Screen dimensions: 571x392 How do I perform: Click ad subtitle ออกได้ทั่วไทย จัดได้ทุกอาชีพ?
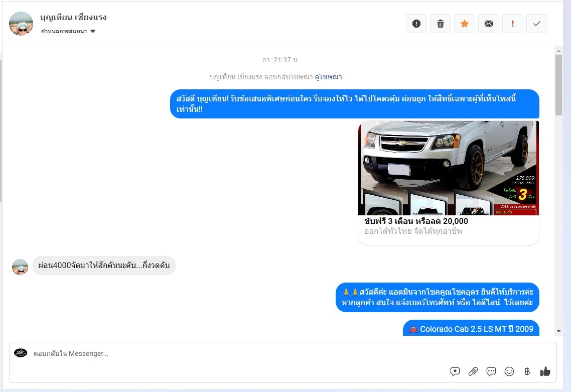click(413, 231)
